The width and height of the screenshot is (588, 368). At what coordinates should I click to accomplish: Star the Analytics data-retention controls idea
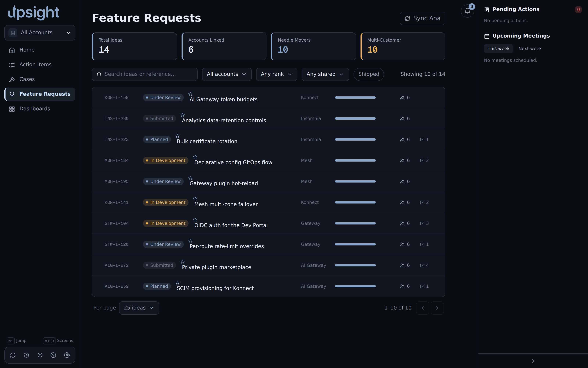pos(183,115)
